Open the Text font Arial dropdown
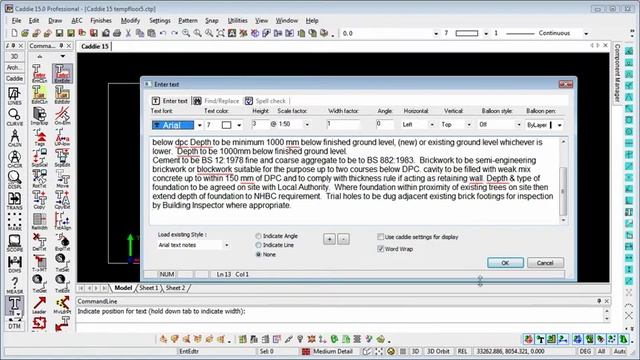The image size is (640, 360). (199, 125)
